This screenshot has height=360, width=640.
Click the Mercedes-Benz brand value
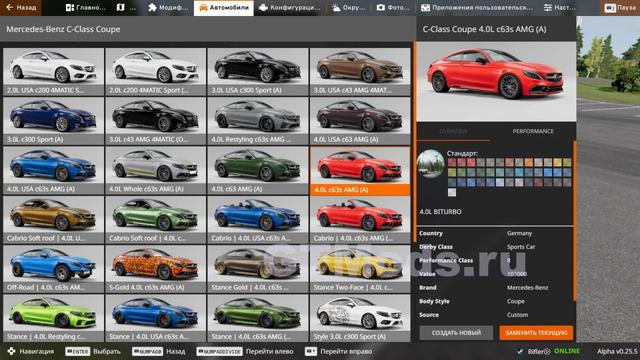click(x=527, y=287)
